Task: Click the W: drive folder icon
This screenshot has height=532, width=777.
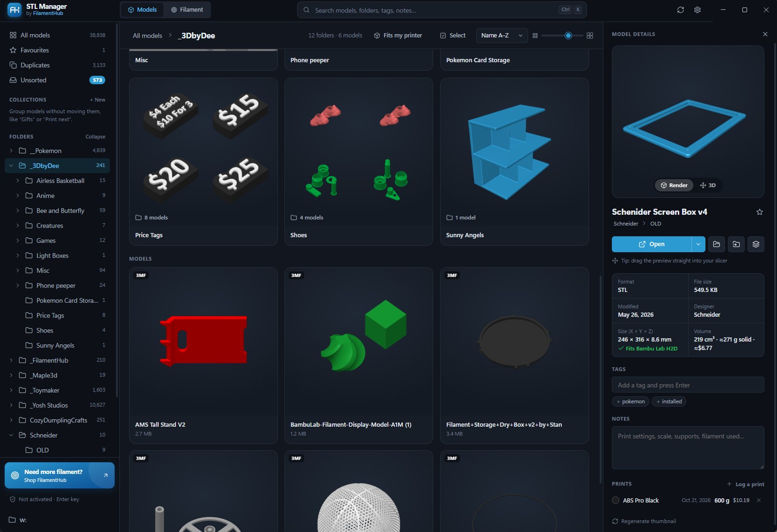Action: 13,520
